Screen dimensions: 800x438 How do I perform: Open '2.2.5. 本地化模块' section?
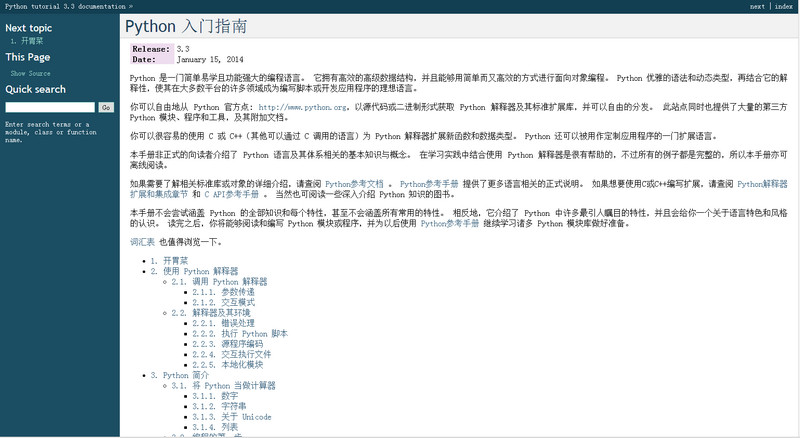pos(228,364)
